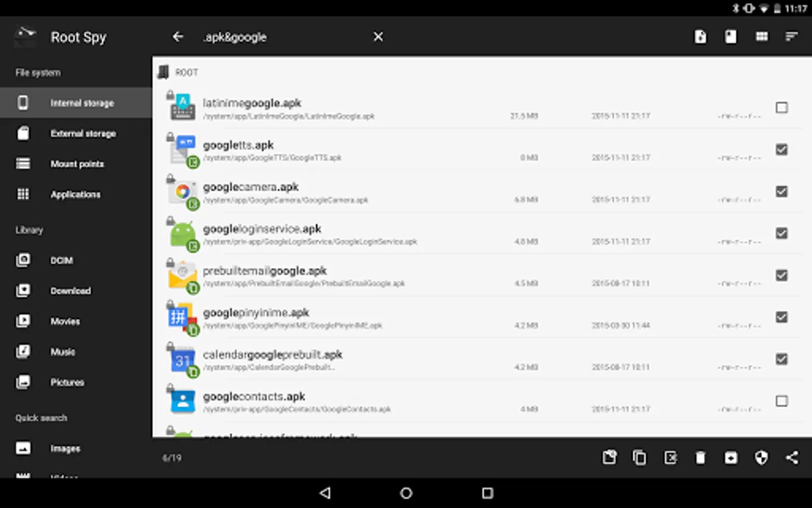The width and height of the screenshot is (812, 508).
Task: Click the Images quick search icon
Action: [23, 448]
